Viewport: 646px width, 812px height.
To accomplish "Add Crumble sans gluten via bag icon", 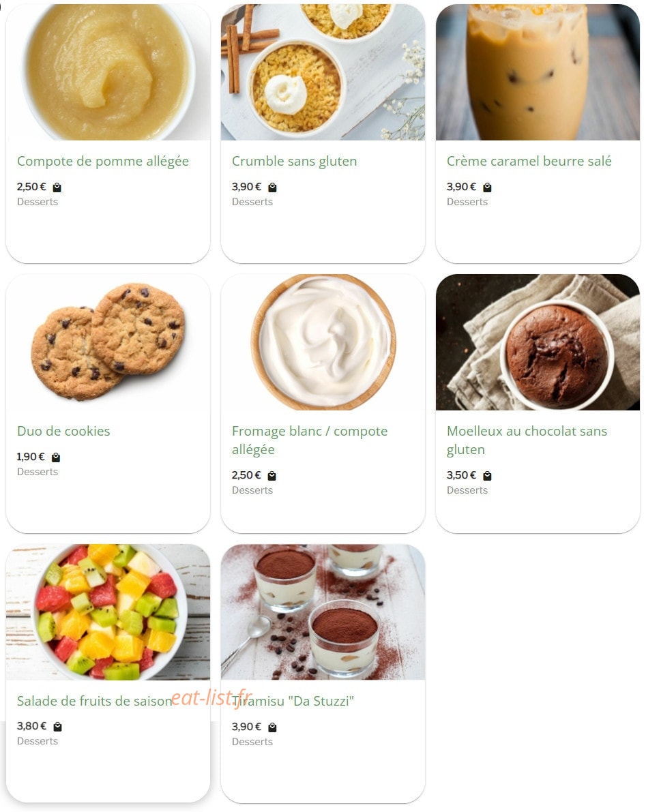I will tap(272, 187).
